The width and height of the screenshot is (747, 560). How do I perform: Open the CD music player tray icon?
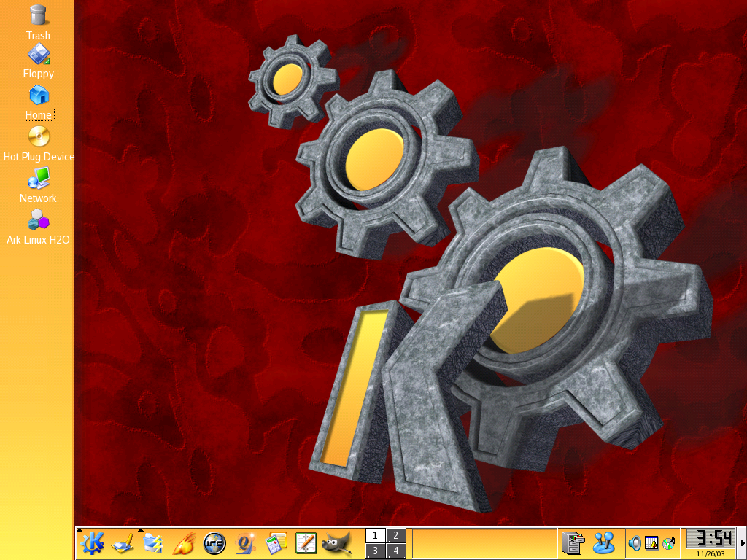click(669, 543)
